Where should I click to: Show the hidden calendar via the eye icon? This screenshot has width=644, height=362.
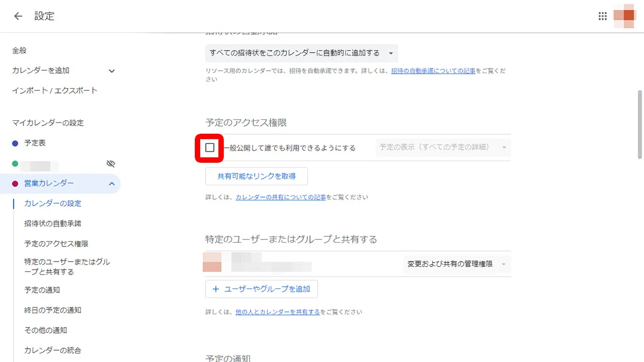tap(111, 163)
